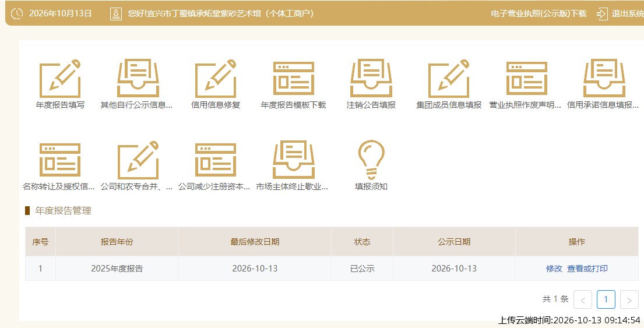Open the 集团成员信息填报 pencil icon

[x=449, y=79]
